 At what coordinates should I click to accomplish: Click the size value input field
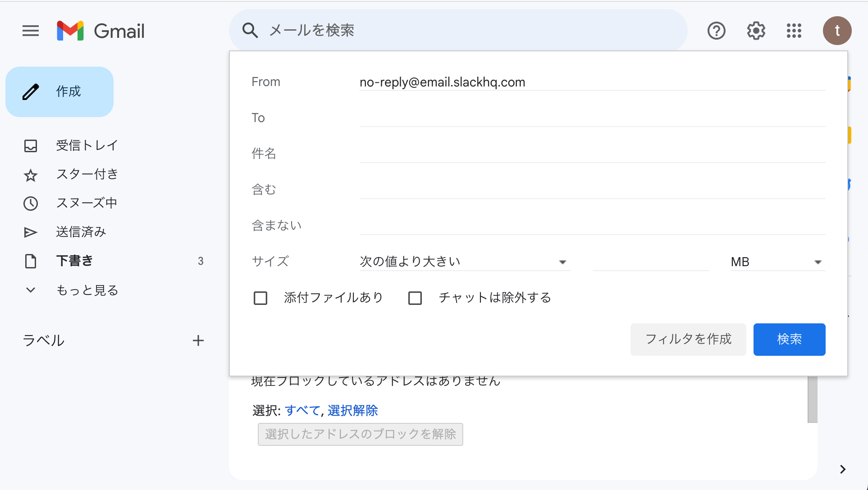click(x=651, y=262)
